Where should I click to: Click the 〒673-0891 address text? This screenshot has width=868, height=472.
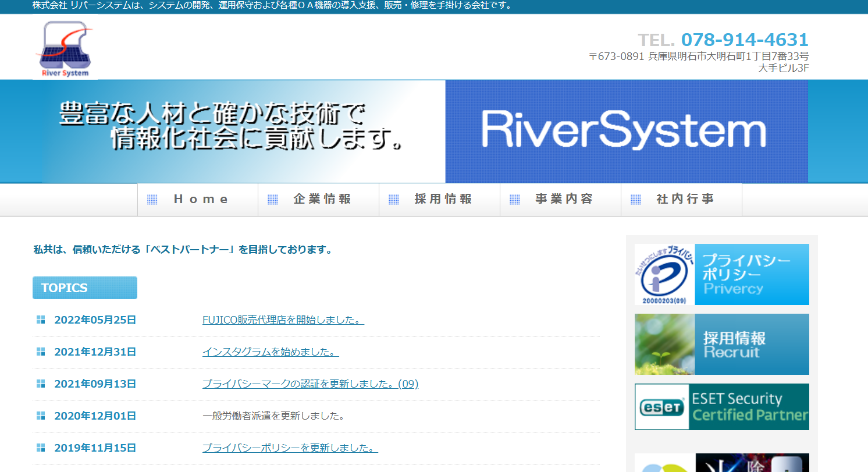click(699, 56)
